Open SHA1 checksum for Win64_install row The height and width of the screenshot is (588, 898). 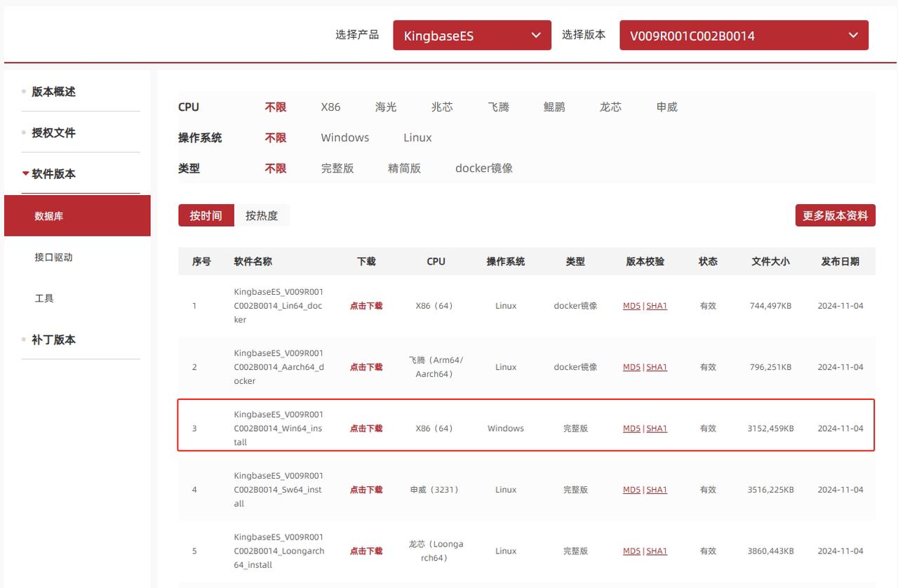tap(657, 429)
